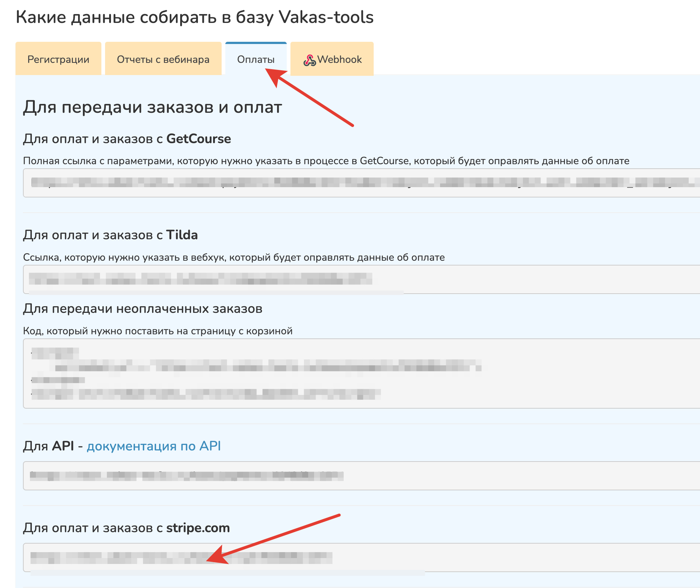Screen dimensions: 700x588
Task: Click the Webhook logo icon in the tab
Action: (x=309, y=60)
